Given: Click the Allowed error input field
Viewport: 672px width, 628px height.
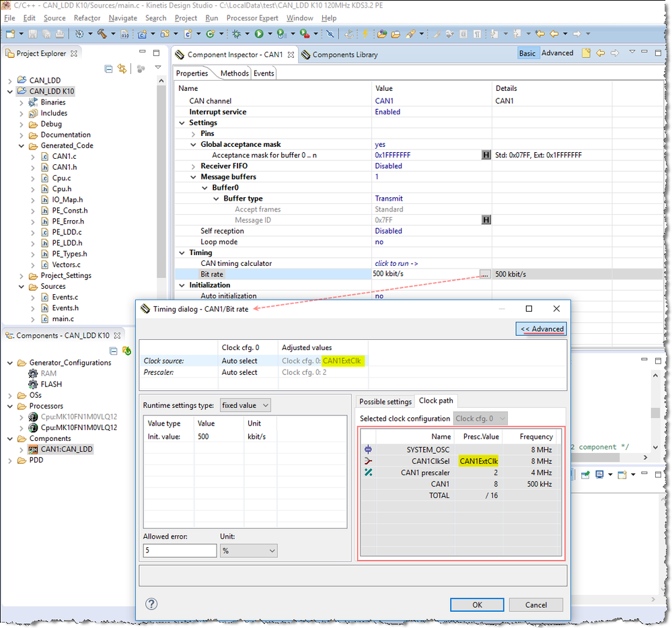Looking at the screenshot, I should click(x=180, y=551).
